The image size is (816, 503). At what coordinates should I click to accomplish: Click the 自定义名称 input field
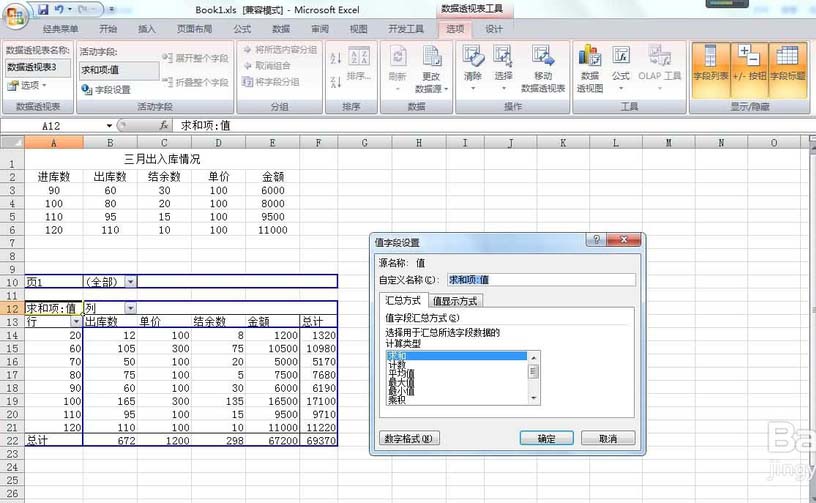pyautogui.click(x=541, y=280)
